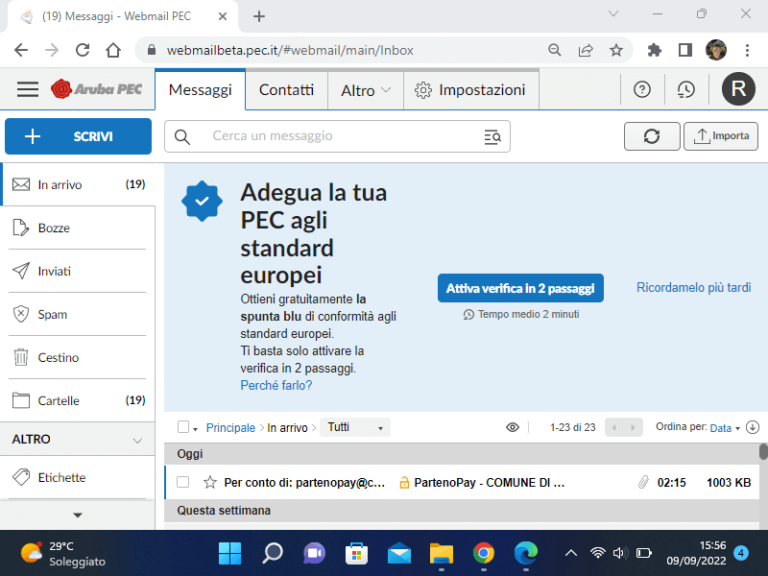Open a new browser tab
Screen dimensions: 768x576
click(259, 16)
